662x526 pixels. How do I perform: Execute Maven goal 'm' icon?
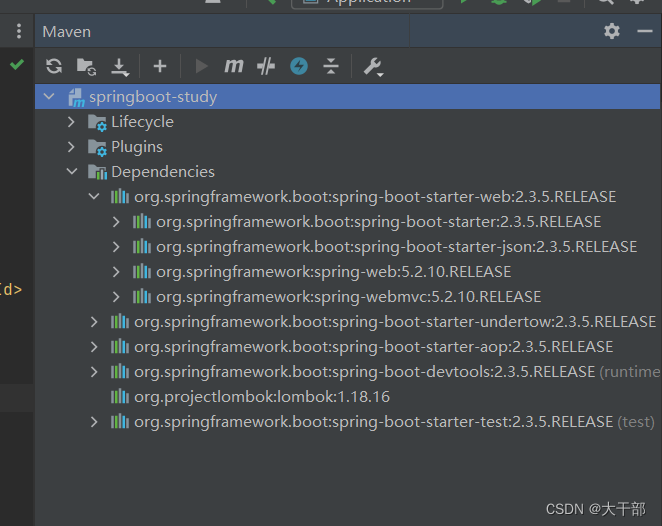pyautogui.click(x=233, y=66)
